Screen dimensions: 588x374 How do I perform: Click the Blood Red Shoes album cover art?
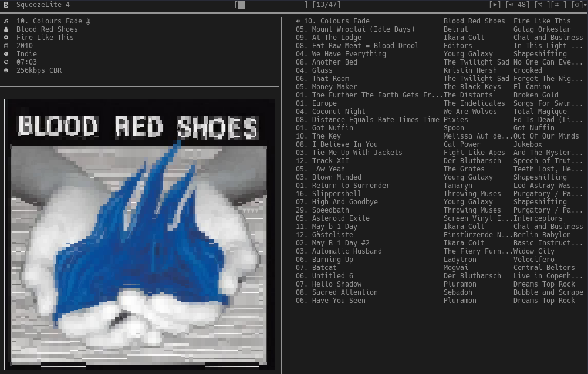tap(138, 235)
